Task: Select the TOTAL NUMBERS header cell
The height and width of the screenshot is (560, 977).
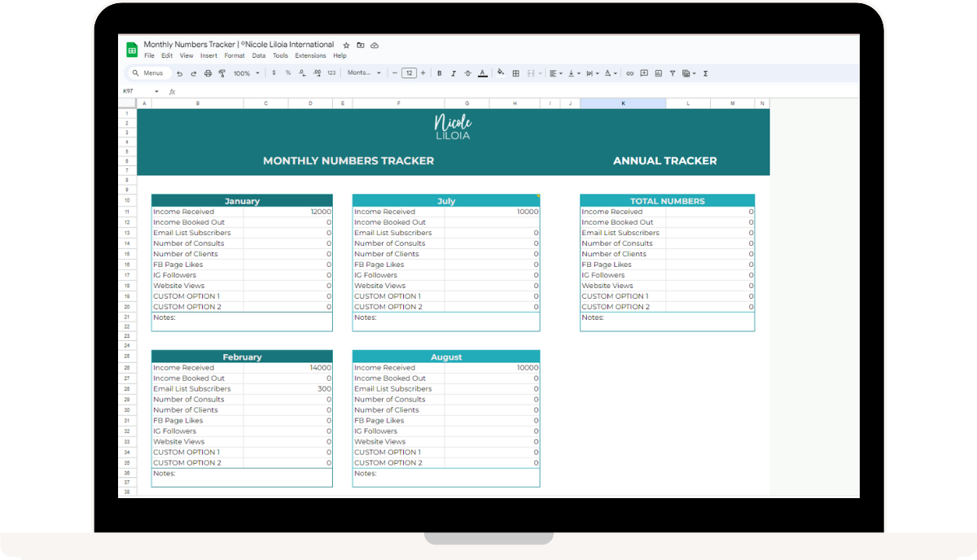Action: click(667, 201)
